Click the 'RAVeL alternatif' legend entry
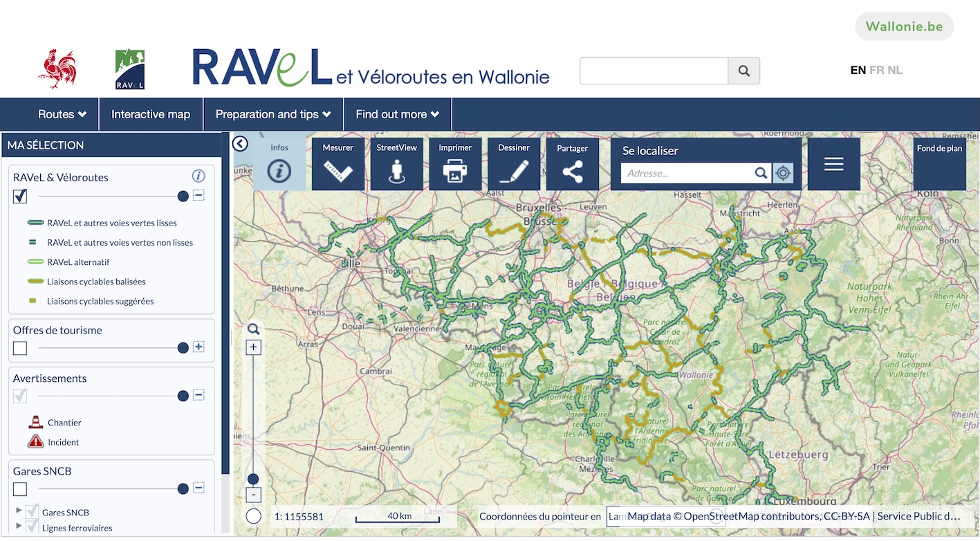Screen dimensions: 980x541 [78, 262]
